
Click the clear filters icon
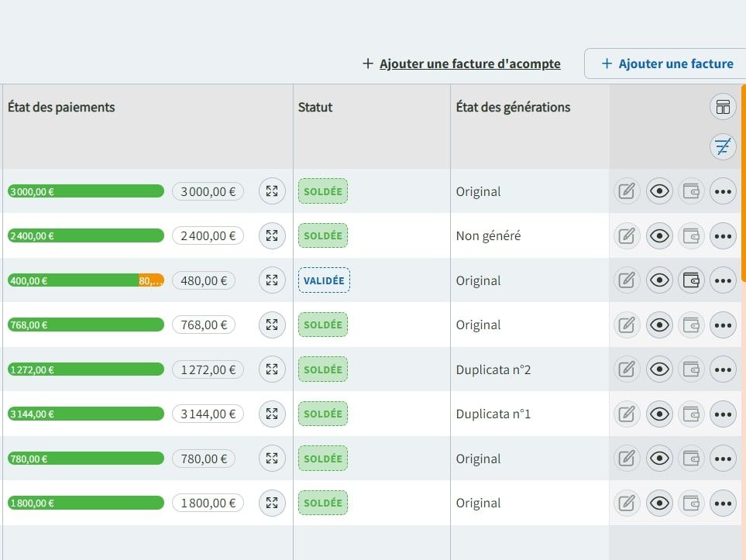click(x=723, y=146)
